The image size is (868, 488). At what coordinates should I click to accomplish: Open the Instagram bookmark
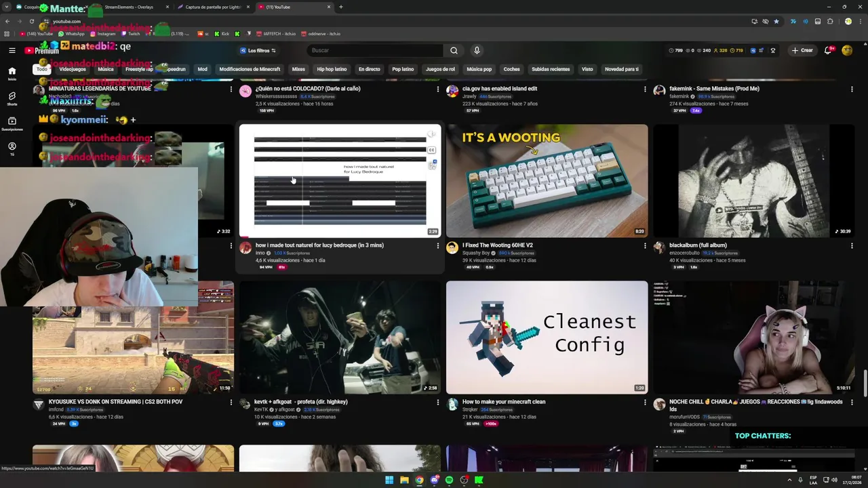click(102, 34)
